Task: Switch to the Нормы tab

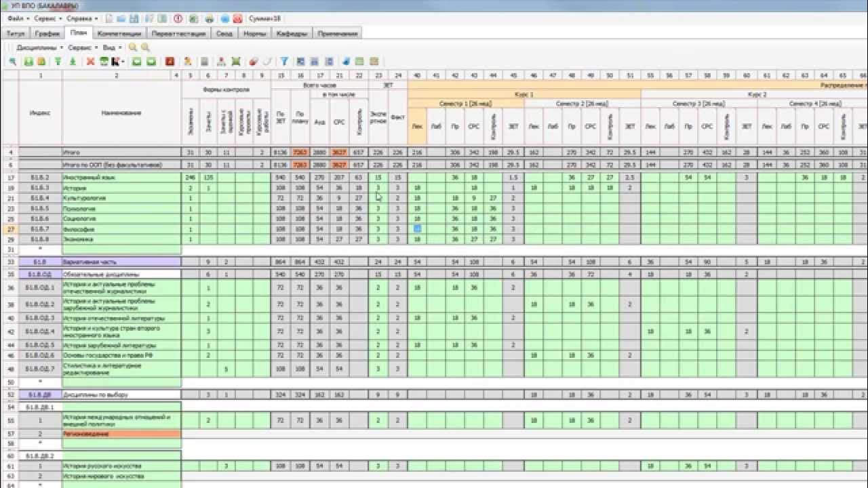Action: coord(254,33)
